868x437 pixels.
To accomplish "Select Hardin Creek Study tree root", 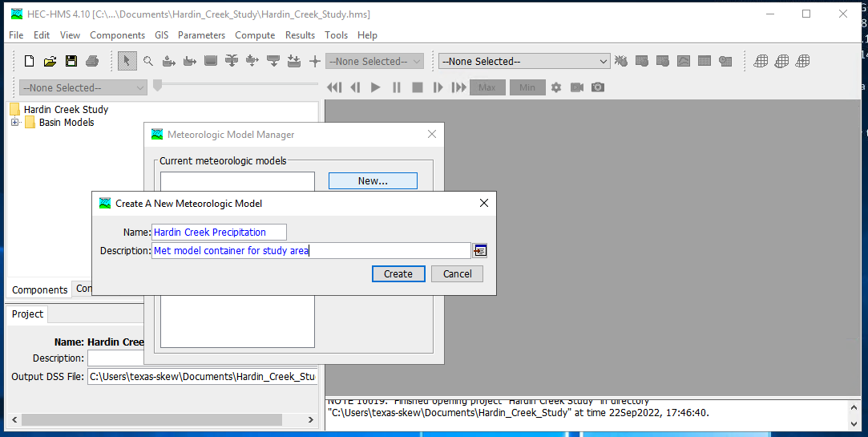I will [x=66, y=110].
